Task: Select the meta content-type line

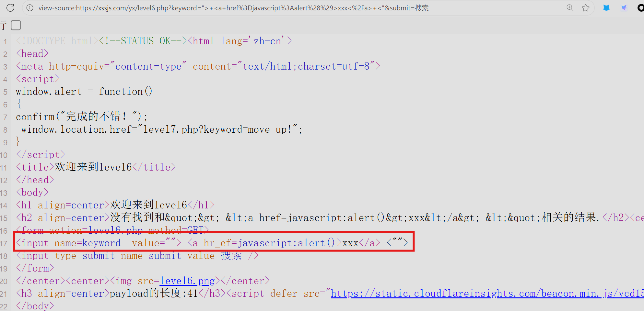Action: click(x=198, y=66)
